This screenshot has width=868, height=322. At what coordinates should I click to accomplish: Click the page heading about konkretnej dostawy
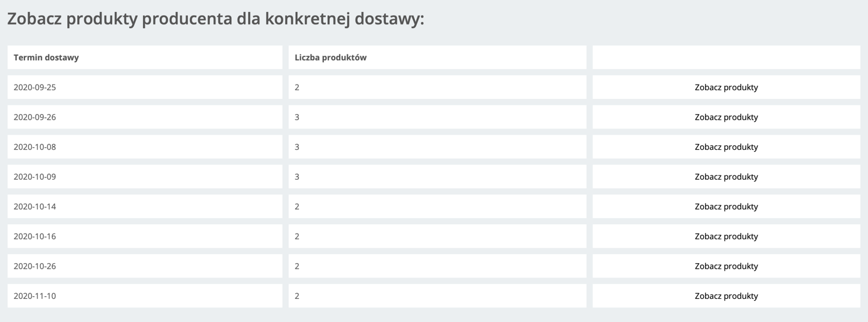pos(216,19)
